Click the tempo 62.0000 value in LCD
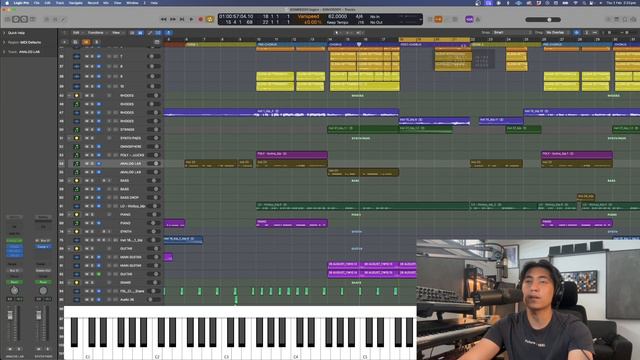 (338, 17)
